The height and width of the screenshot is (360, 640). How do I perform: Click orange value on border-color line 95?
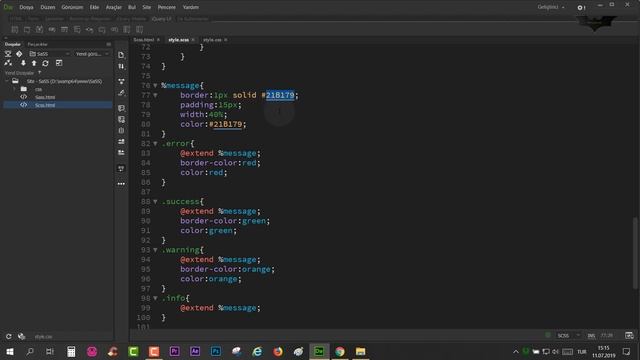[256, 269]
